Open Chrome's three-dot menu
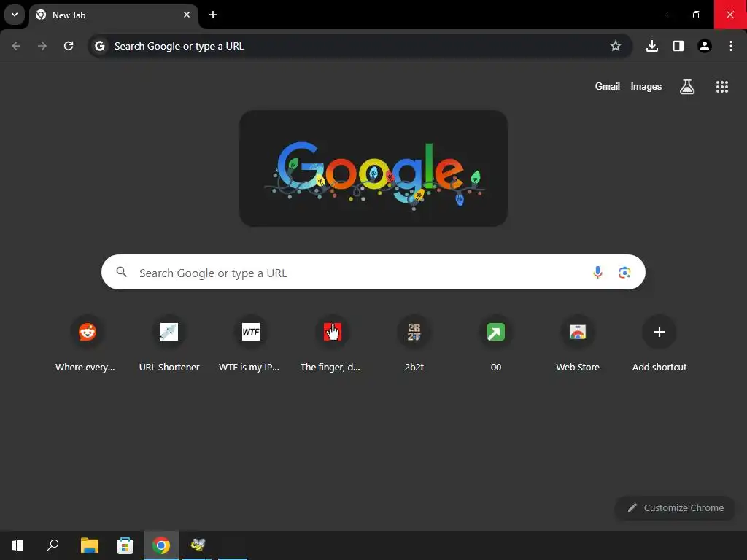 [x=731, y=46]
